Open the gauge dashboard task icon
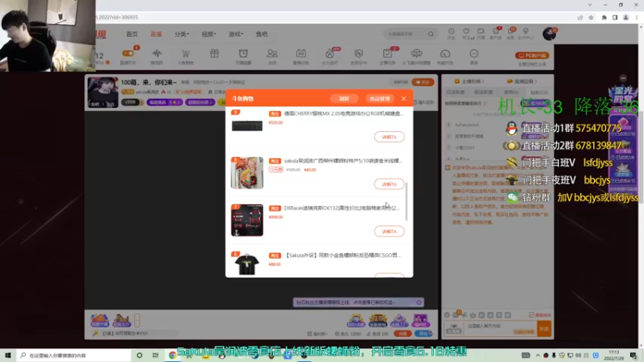 tap(445, 54)
